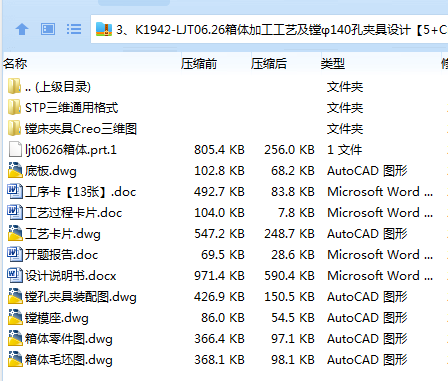
Task: Click the 7.8 KB compressed size value
Action: 296,213
